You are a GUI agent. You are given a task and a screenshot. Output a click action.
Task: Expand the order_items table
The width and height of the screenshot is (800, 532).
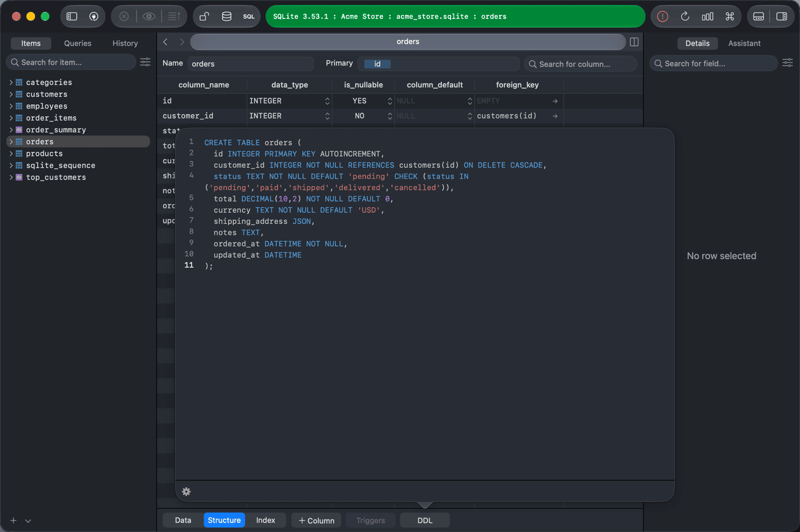coord(11,118)
